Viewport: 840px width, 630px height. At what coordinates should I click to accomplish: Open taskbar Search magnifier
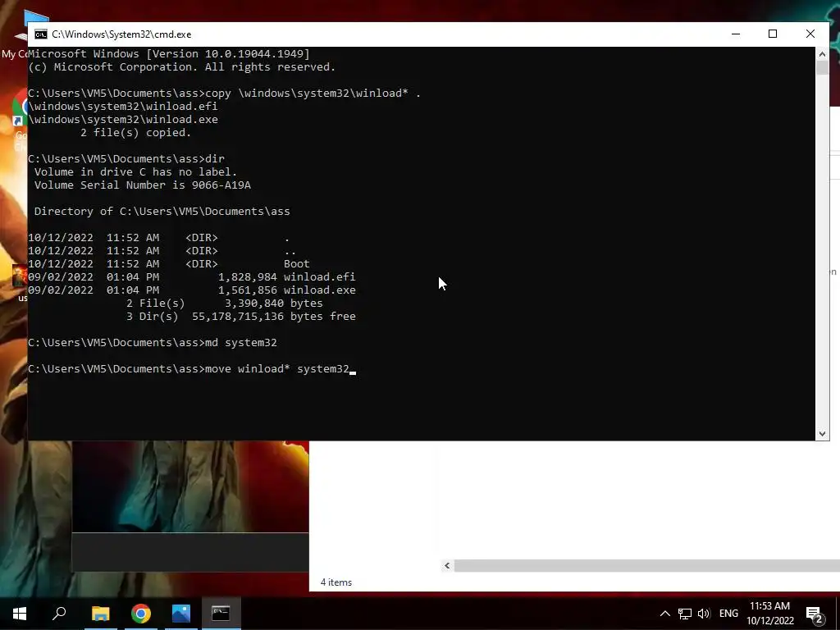click(59, 614)
